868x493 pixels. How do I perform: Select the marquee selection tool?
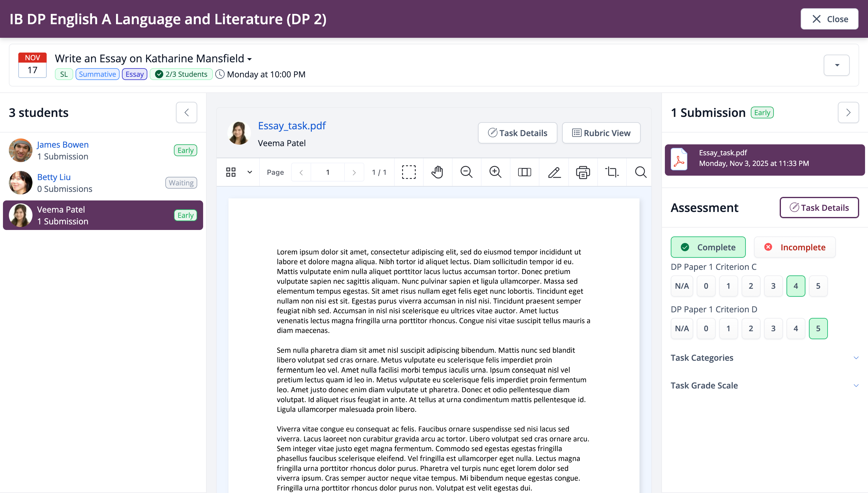tap(409, 172)
